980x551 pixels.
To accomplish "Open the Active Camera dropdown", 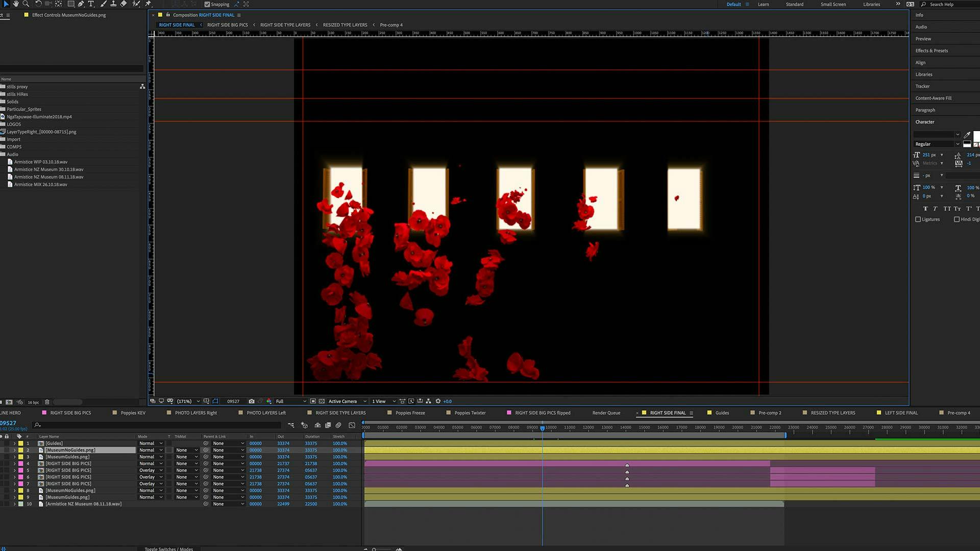I will pos(347,402).
